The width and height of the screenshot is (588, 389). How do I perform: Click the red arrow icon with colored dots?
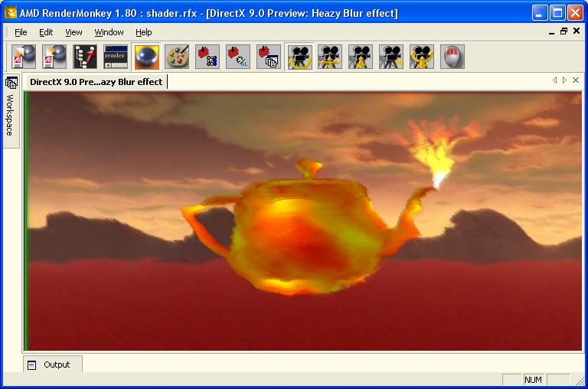click(207, 57)
